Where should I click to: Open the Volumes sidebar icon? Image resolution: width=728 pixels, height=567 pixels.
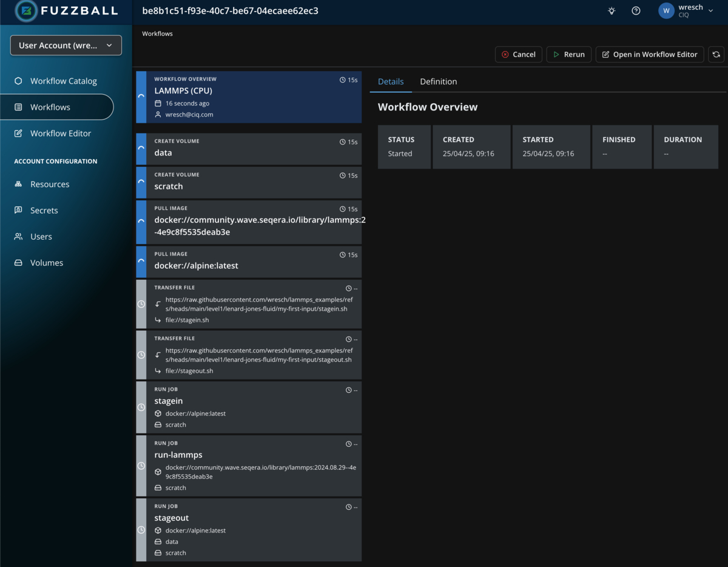click(x=18, y=262)
